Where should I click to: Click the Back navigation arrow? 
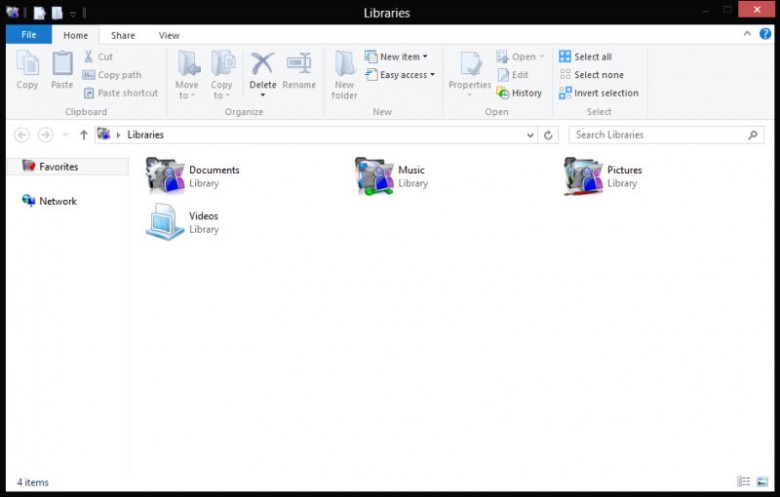point(22,135)
